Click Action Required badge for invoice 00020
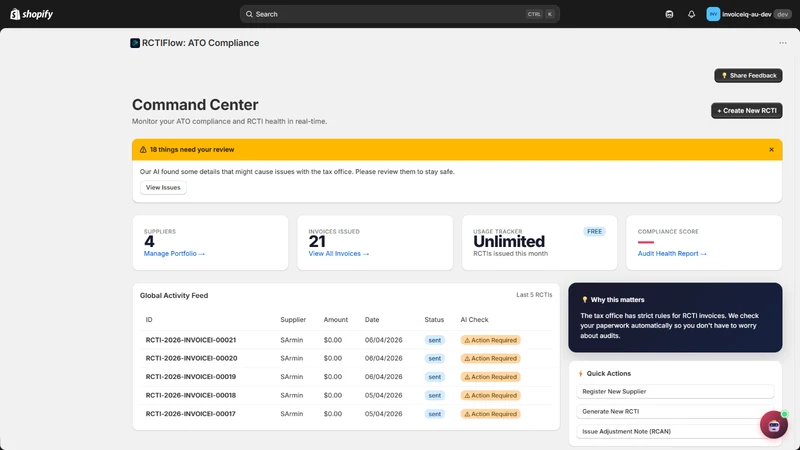 [x=490, y=359]
